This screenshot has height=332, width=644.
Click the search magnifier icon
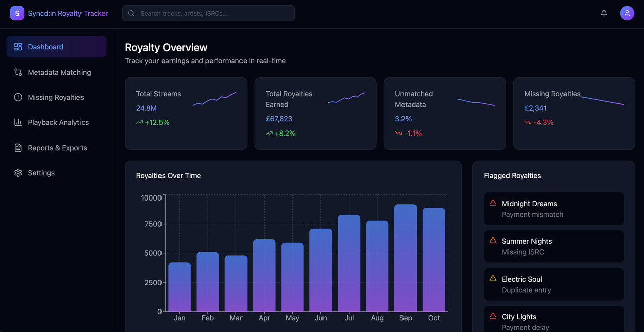tap(131, 13)
